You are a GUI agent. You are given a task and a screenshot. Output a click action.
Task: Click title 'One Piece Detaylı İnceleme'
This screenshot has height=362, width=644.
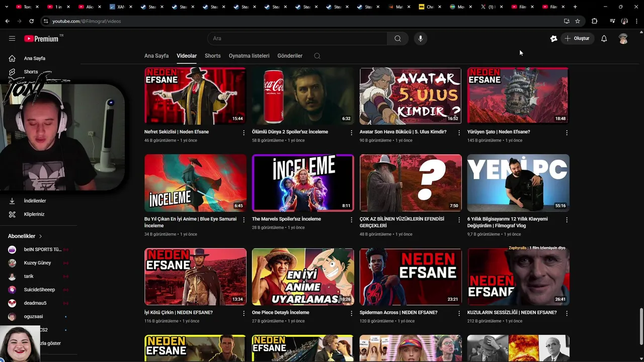[x=280, y=313]
